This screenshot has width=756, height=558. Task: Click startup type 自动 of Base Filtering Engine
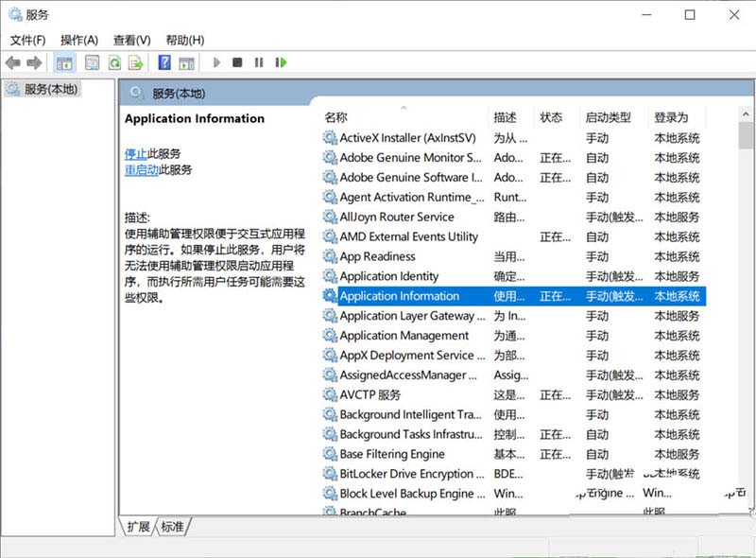click(x=597, y=455)
